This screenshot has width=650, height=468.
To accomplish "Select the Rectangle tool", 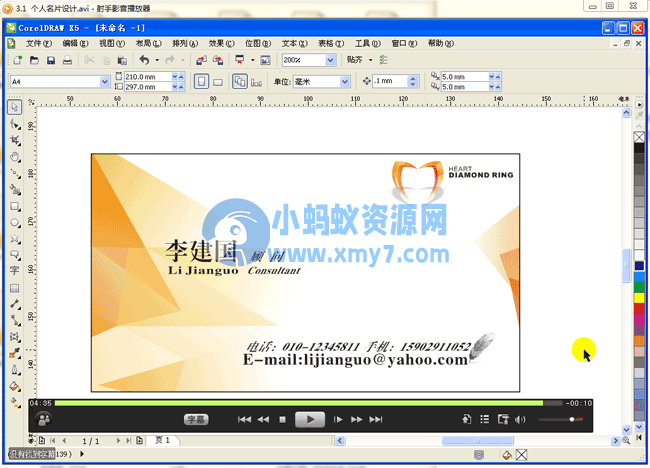I will point(15,206).
